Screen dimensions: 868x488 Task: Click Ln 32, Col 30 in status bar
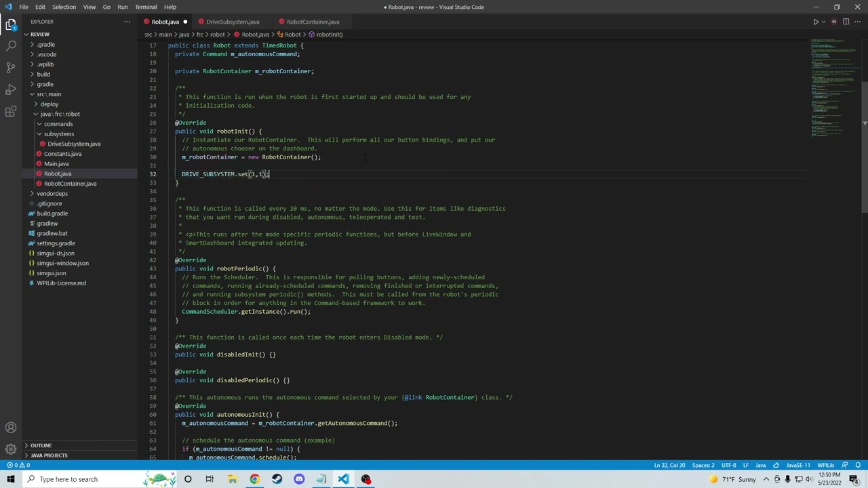coord(669,465)
